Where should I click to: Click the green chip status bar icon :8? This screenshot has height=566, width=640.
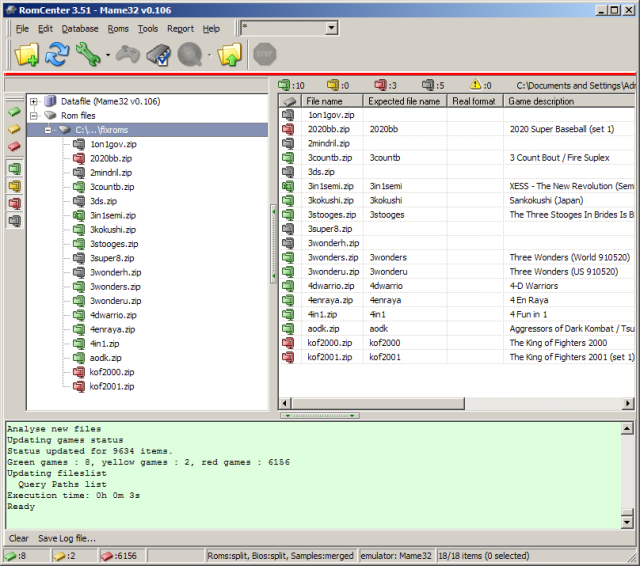11,556
